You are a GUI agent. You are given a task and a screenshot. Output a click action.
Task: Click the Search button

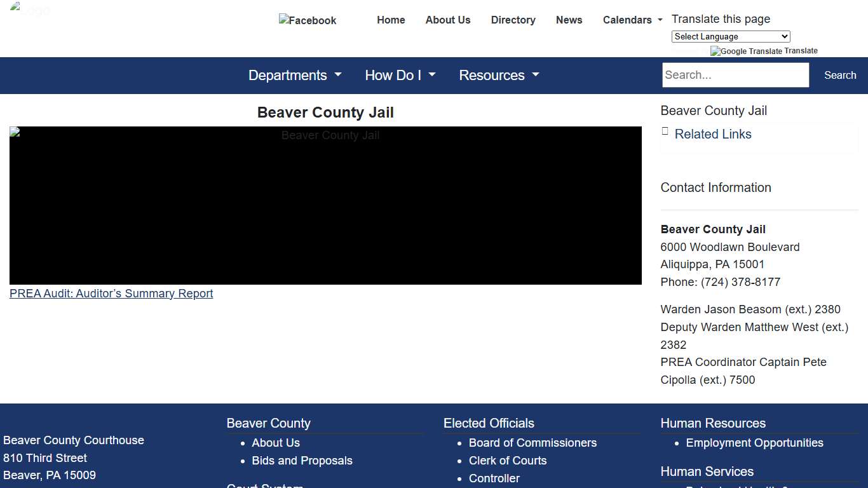839,75
